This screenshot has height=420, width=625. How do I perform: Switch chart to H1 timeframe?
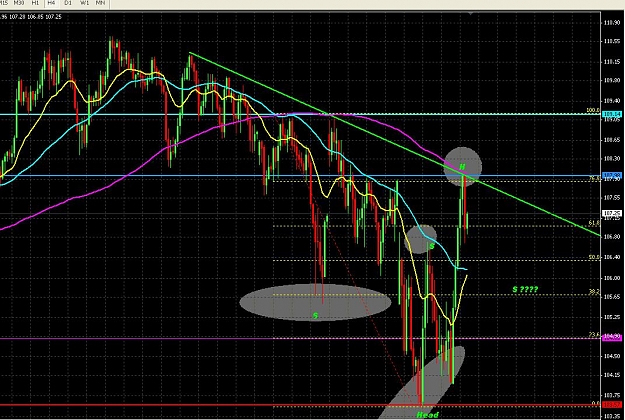35,3
